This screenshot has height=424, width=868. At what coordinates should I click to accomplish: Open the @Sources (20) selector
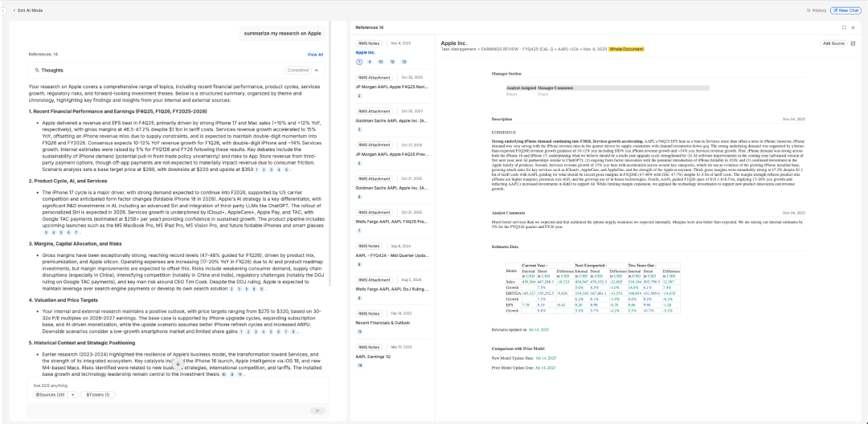pyautogui.click(x=50, y=395)
